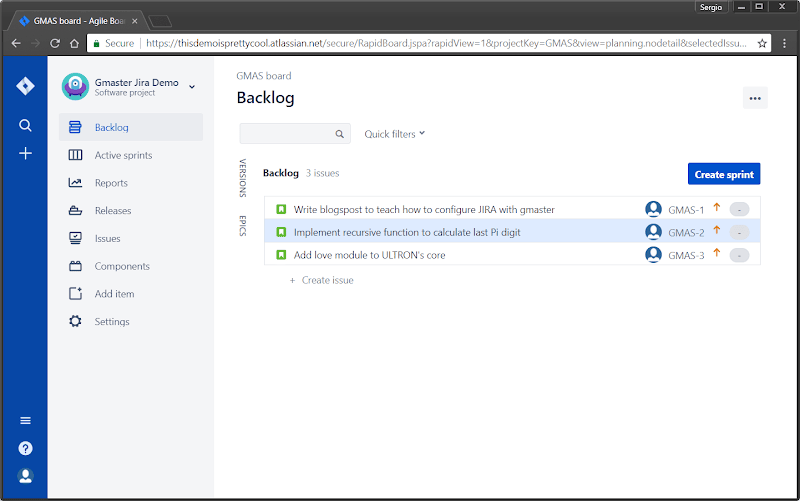Screen dimensions: 800x501
Task: Open a new browser tab
Action: click(160, 21)
